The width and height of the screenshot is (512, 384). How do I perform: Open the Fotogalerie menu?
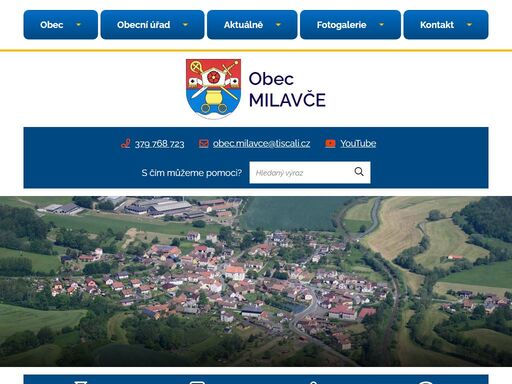[x=350, y=25]
